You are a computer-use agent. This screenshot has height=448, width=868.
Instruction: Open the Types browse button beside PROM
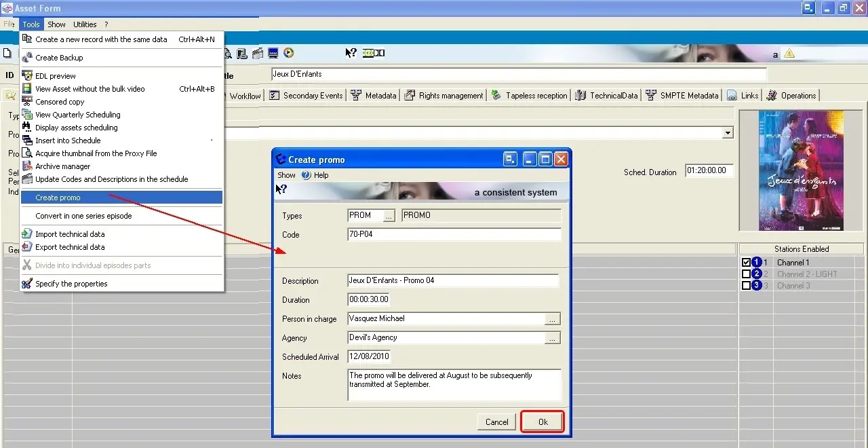[x=389, y=216]
